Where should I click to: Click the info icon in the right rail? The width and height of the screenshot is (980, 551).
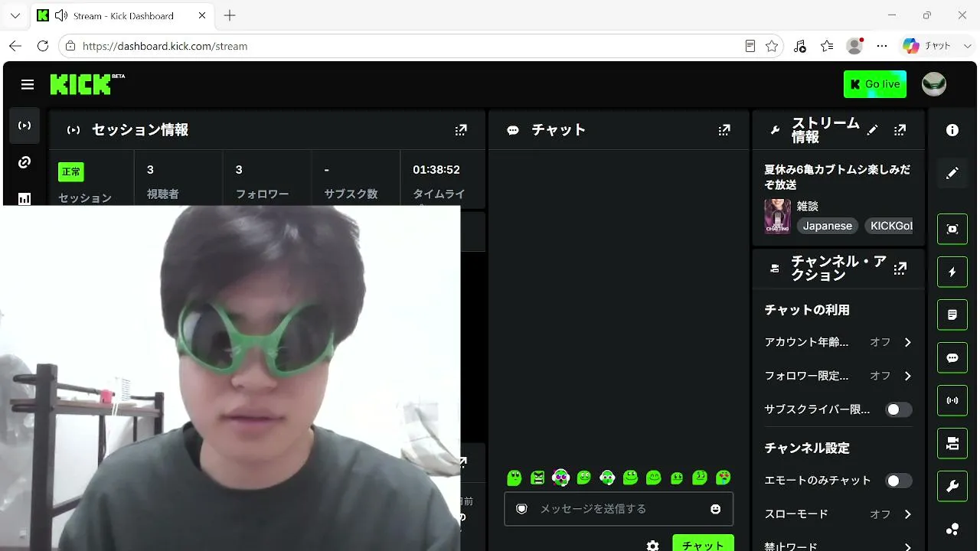(952, 130)
